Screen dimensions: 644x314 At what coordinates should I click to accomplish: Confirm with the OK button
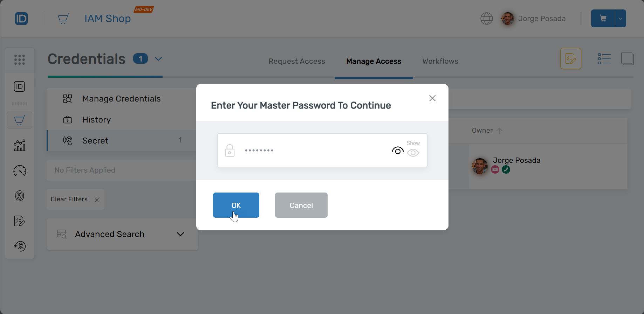point(236,205)
